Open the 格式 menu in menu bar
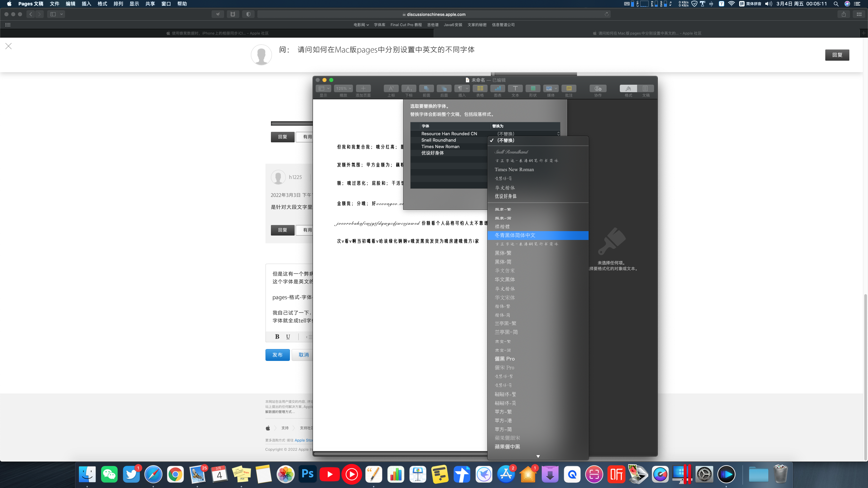 102,4
